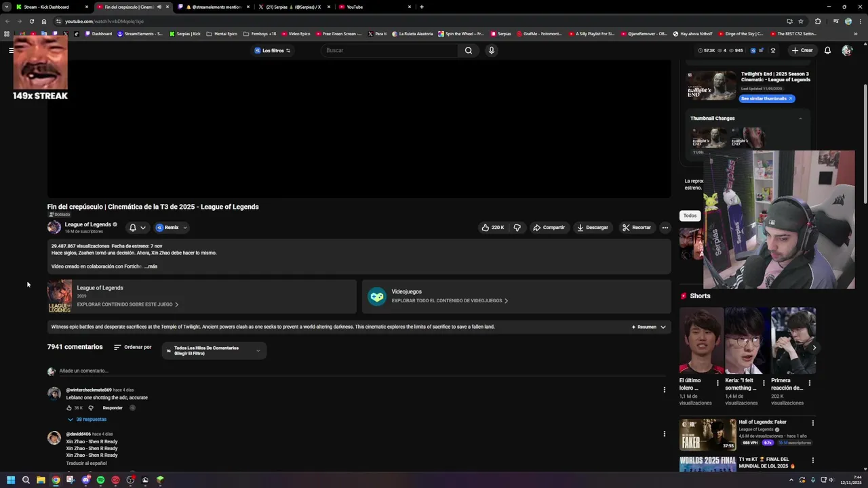Open Windows Start menu
This screenshot has width=868, height=488.
click(11, 480)
